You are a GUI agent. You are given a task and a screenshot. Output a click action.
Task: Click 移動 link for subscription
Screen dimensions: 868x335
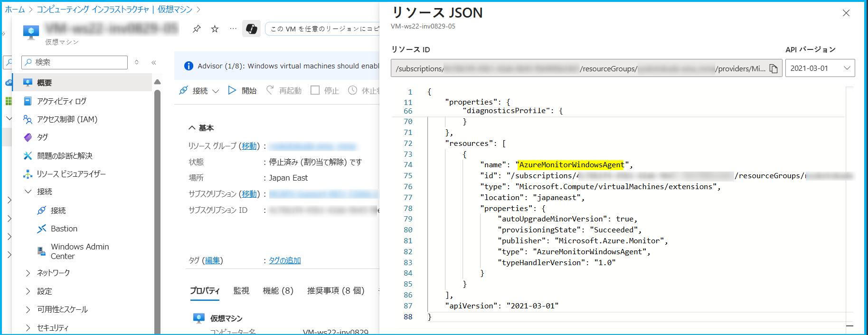(249, 194)
